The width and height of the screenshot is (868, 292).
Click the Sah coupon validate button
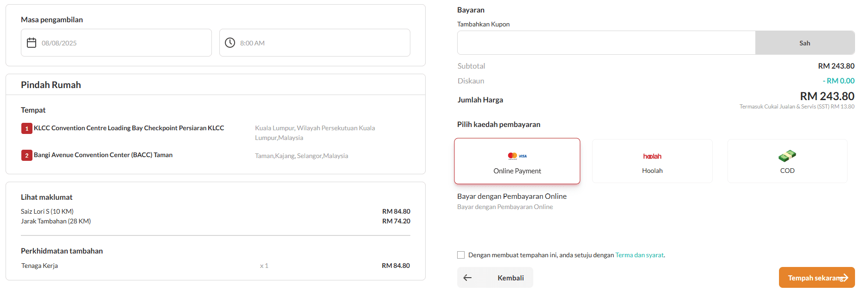(805, 43)
